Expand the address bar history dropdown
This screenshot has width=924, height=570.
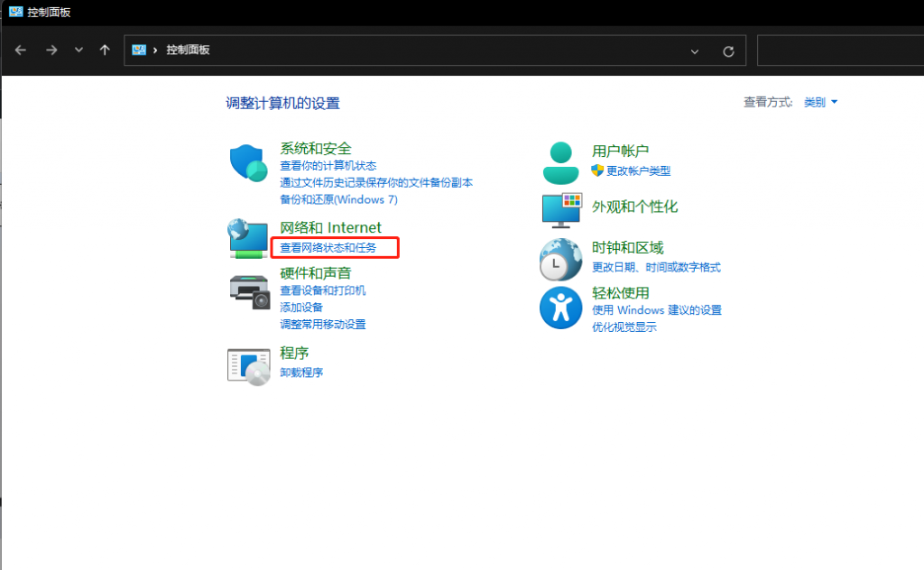pos(695,51)
